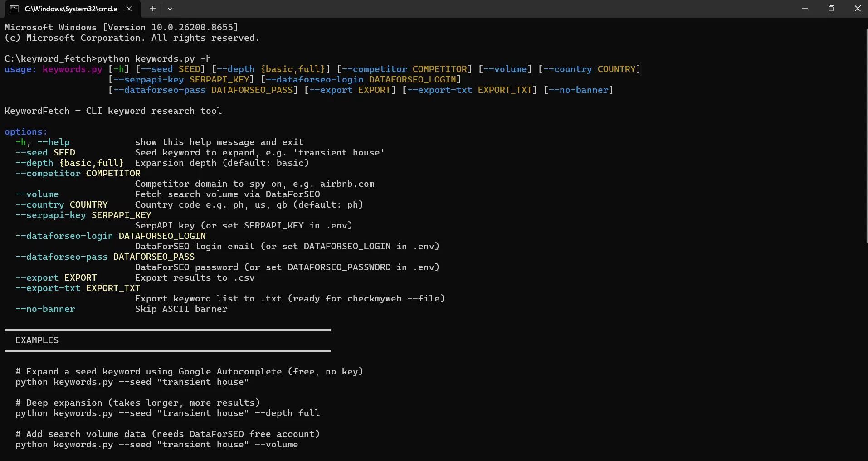Click 'KeywordFetch - CLI keyword research tool' line
The width and height of the screenshot is (868, 461).
(x=113, y=111)
